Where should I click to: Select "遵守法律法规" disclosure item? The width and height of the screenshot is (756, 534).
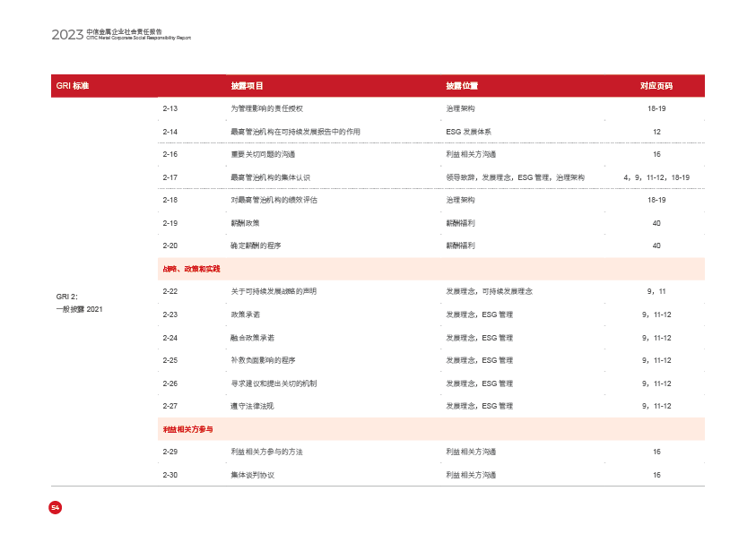[251, 406]
